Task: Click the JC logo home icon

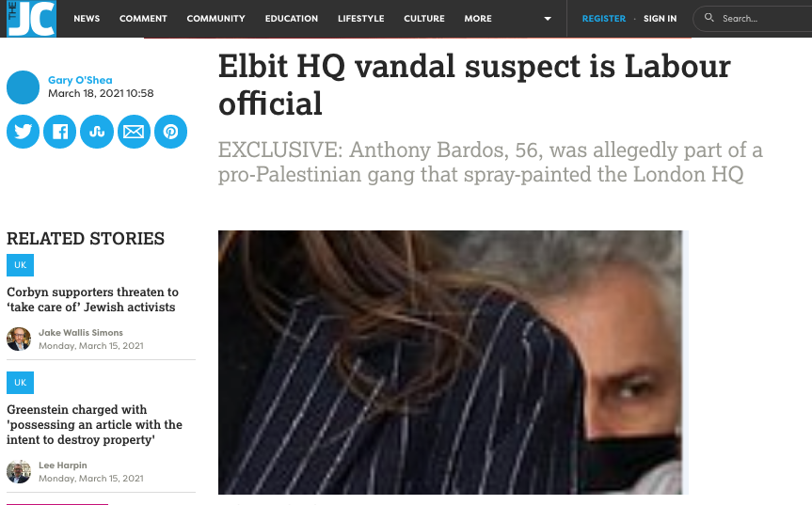Action: click(x=32, y=18)
